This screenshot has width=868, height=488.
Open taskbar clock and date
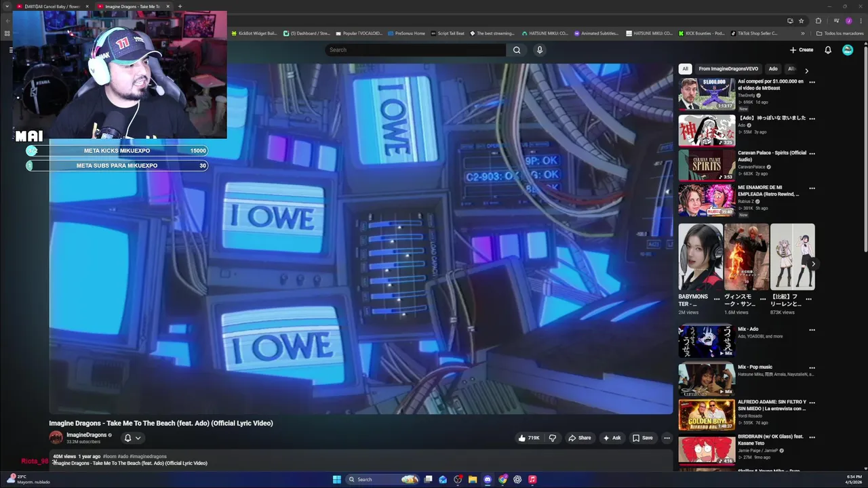tap(854, 479)
